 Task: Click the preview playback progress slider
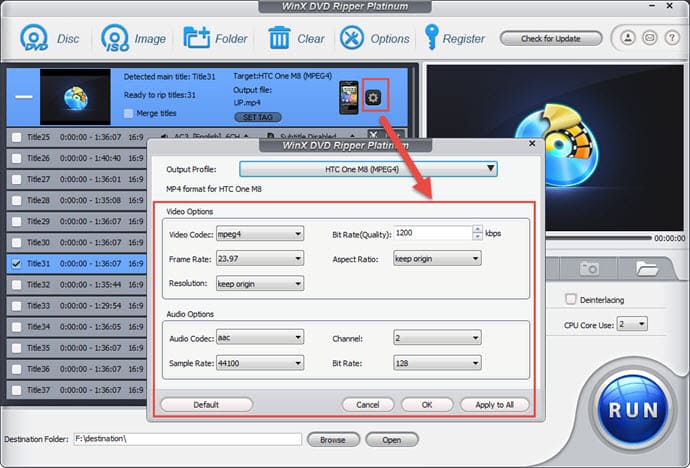598,238
